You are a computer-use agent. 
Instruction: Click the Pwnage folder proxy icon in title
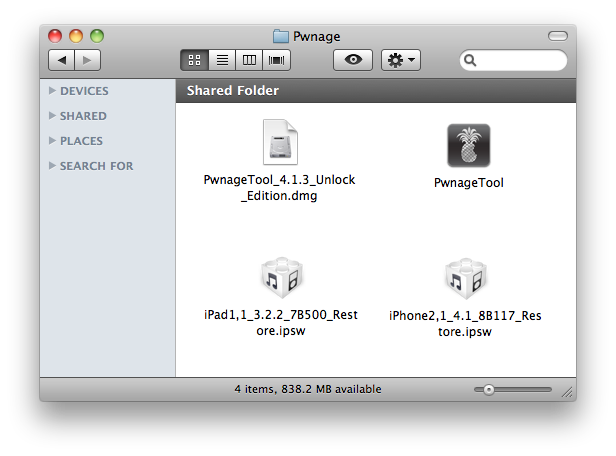pos(281,36)
